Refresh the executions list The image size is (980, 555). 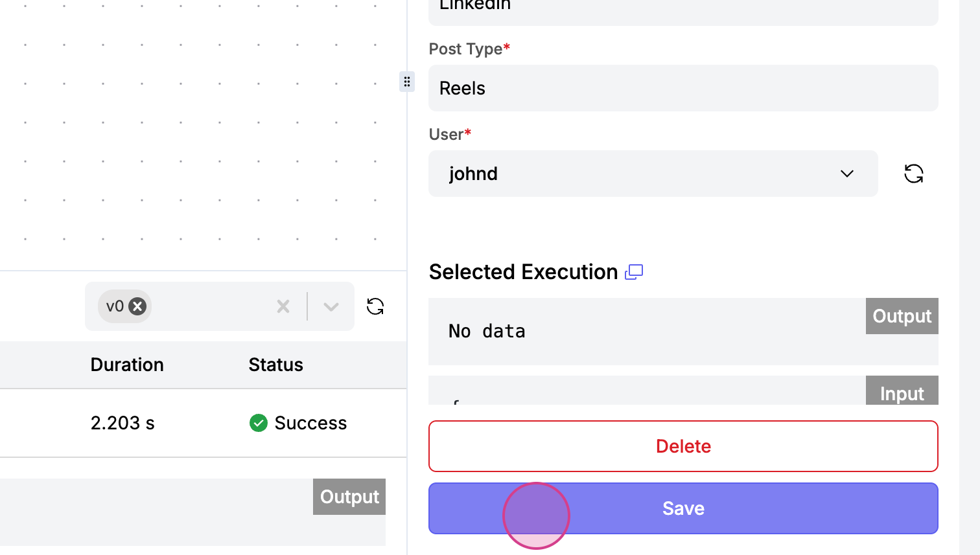click(375, 306)
